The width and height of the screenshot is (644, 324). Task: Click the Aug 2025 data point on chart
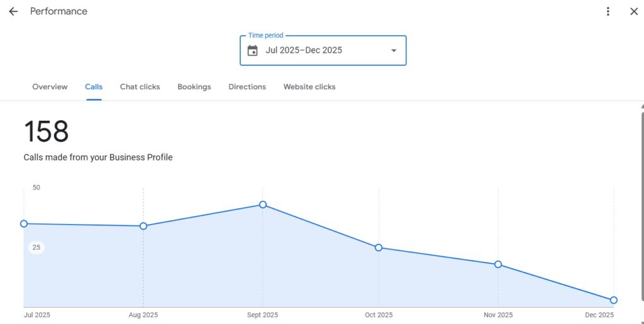[x=143, y=226]
